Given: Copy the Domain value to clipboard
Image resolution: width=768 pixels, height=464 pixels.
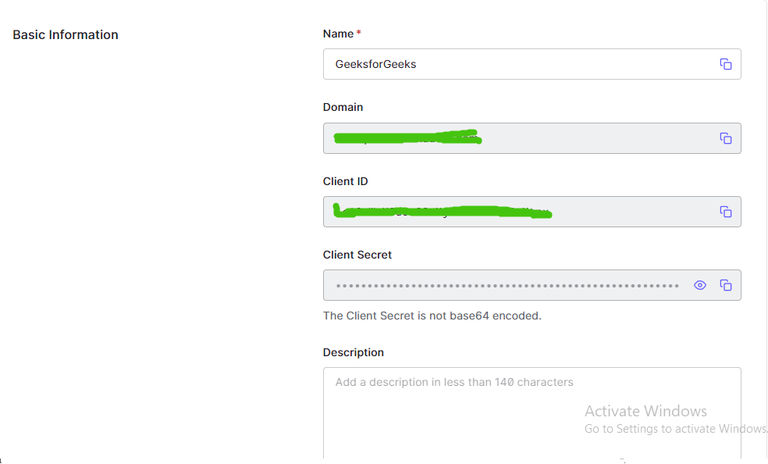Looking at the screenshot, I should point(726,138).
